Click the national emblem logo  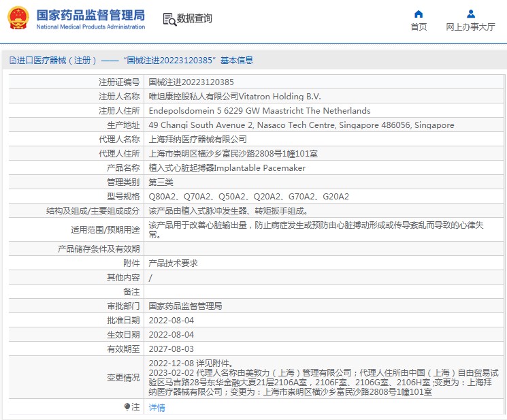pos(18,18)
